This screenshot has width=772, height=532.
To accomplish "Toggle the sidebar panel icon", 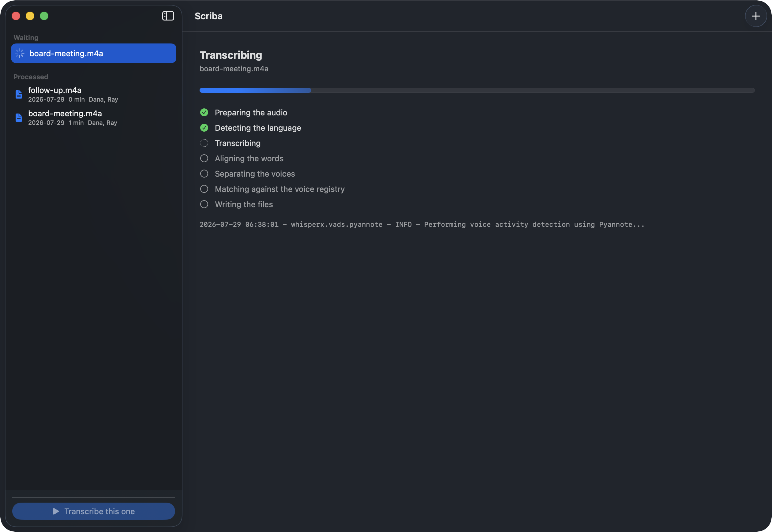I will 168,16.
